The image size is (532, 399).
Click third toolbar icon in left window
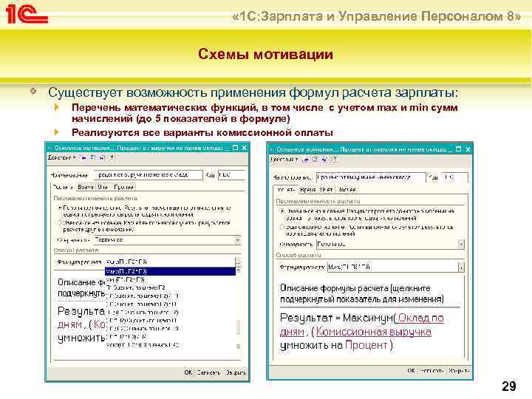103,157
